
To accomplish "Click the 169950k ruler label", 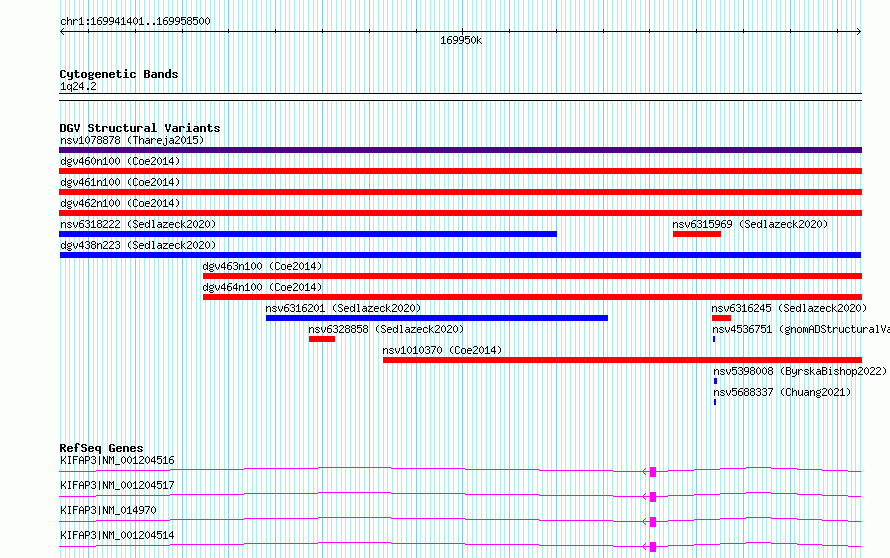I will (461, 40).
